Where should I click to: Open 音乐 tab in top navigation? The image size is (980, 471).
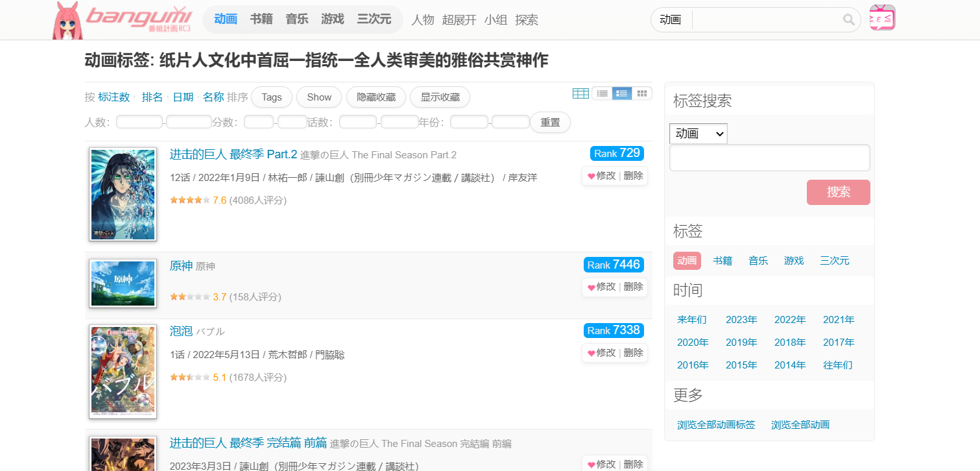297,19
